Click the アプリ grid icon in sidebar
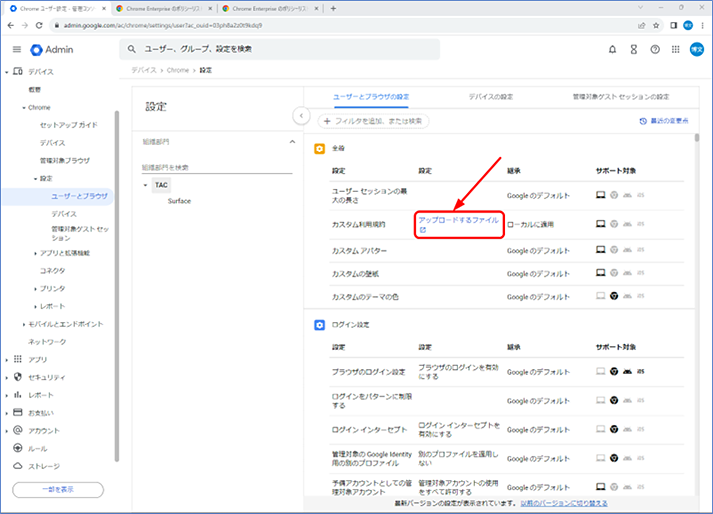The width and height of the screenshot is (713, 514). pyautogui.click(x=18, y=359)
